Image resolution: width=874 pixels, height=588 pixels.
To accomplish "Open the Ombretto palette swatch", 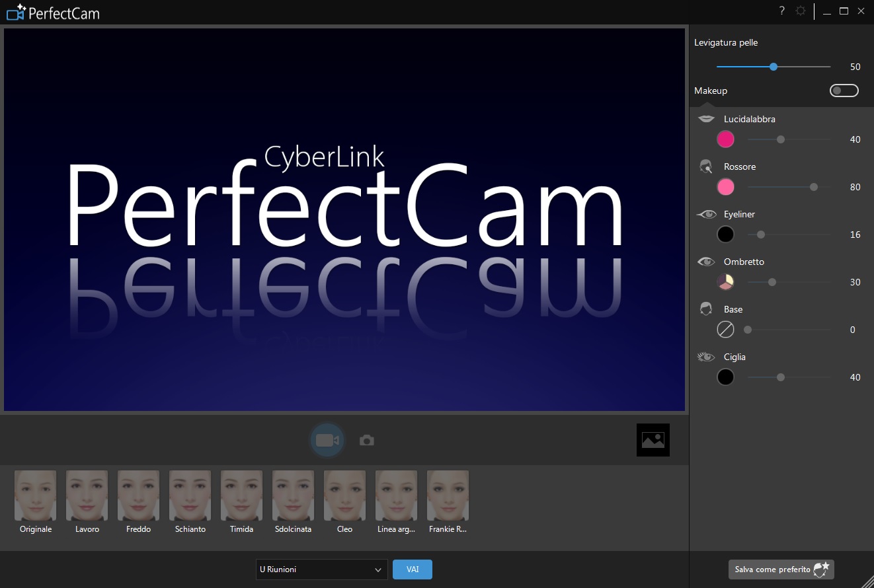I will point(726,282).
